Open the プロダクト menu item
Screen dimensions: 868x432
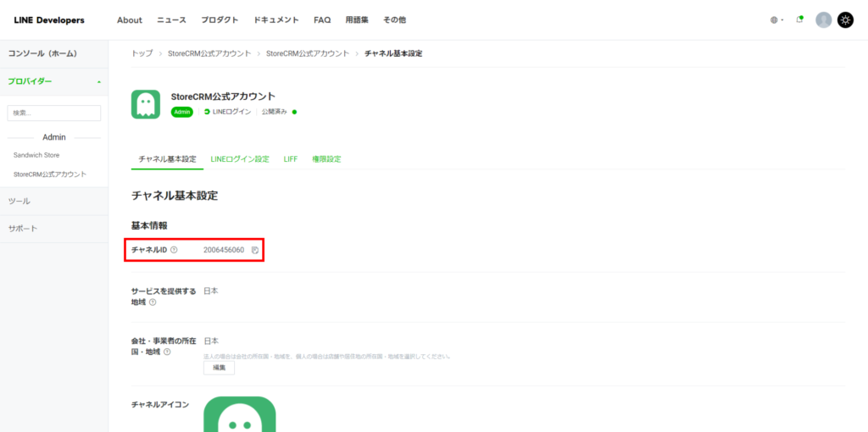click(220, 20)
